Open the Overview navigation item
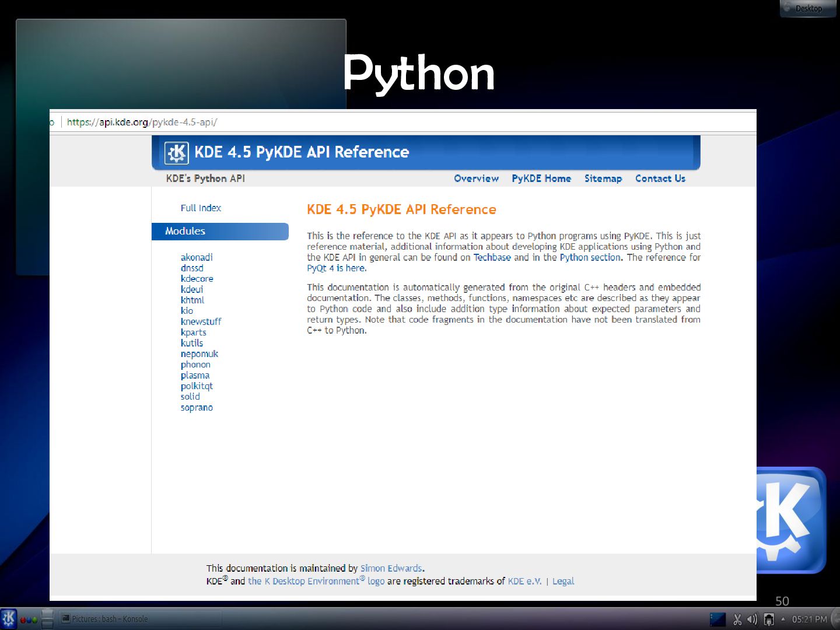Image resolution: width=840 pixels, height=630 pixels. point(476,178)
